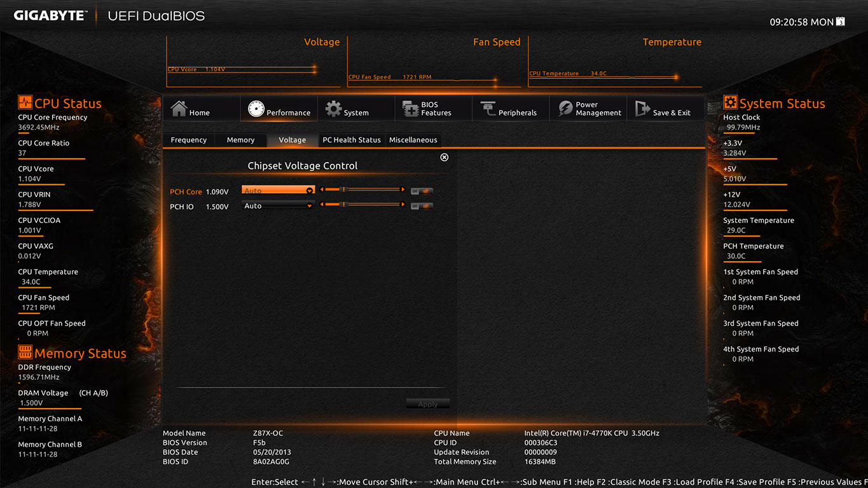
Task: Click the PCH Core slider handle
Action: tap(344, 189)
